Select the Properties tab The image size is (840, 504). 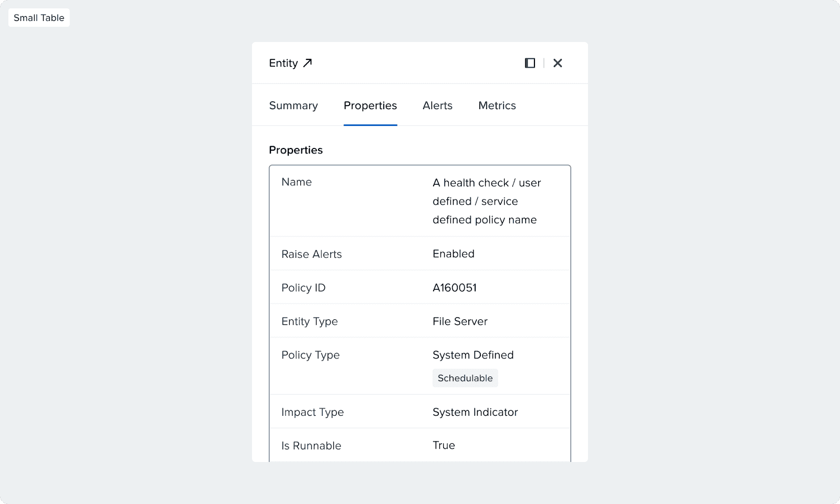(x=370, y=106)
